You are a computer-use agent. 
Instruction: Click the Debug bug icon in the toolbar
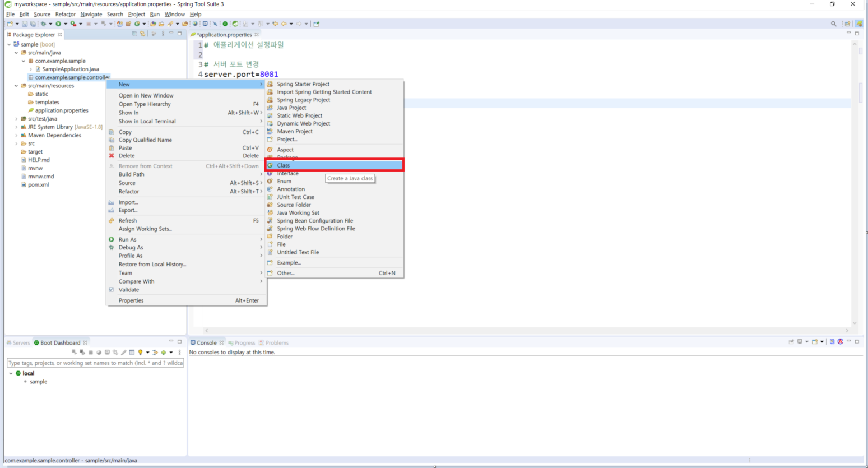point(43,24)
